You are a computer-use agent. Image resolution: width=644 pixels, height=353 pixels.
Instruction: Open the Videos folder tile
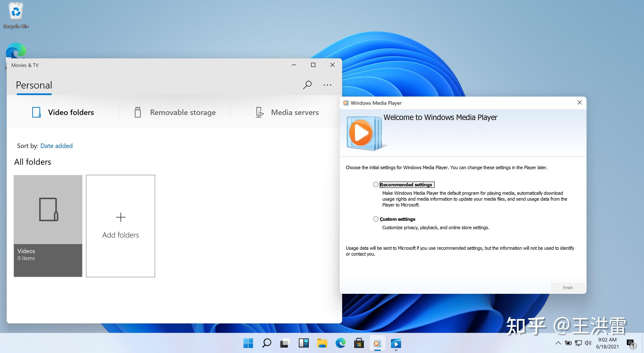coord(48,226)
